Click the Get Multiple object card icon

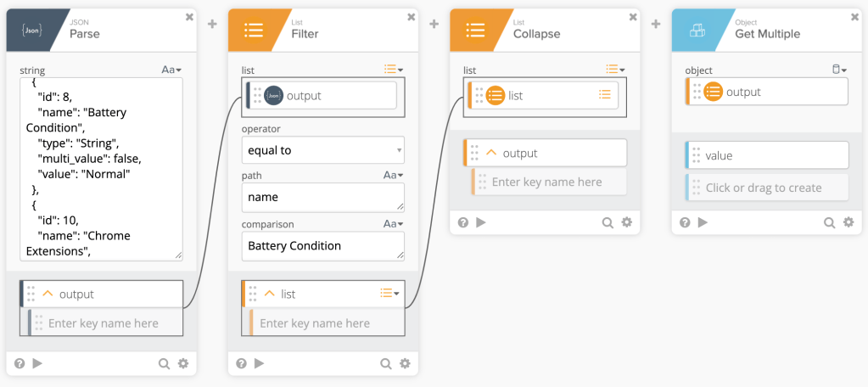[697, 31]
